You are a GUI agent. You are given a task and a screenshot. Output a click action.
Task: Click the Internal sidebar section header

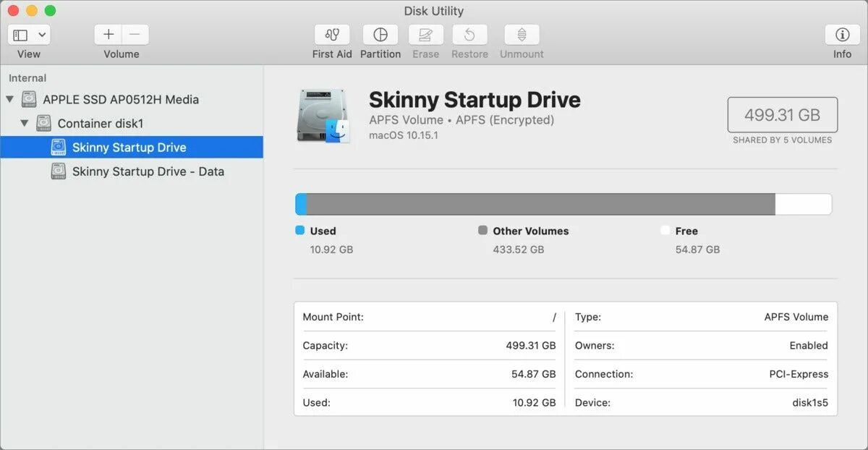click(27, 78)
